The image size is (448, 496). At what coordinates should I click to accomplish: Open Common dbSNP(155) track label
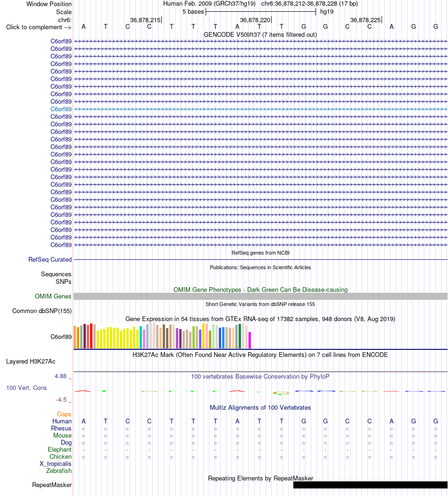click(42, 311)
